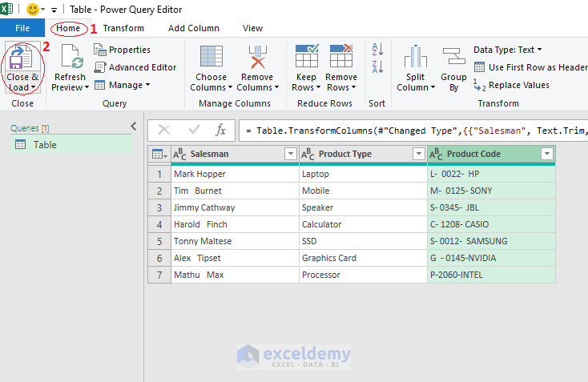
Task: Click the Choose Columns icon
Action: point(211,56)
